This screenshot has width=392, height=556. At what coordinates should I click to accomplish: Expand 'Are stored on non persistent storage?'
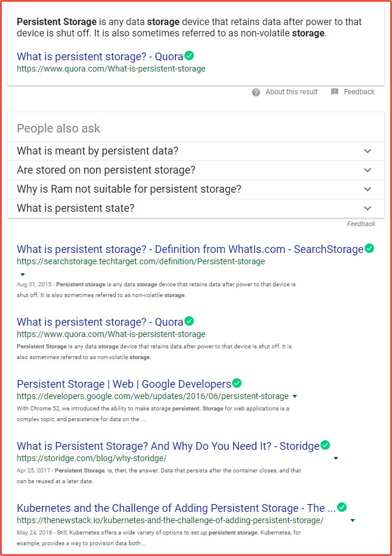click(196, 170)
